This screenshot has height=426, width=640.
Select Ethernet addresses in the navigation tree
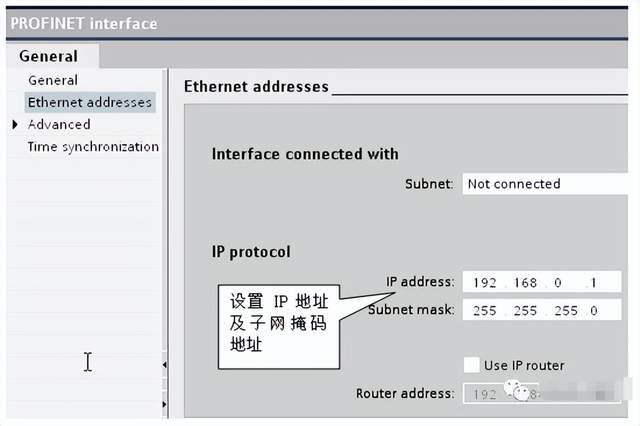[90, 102]
